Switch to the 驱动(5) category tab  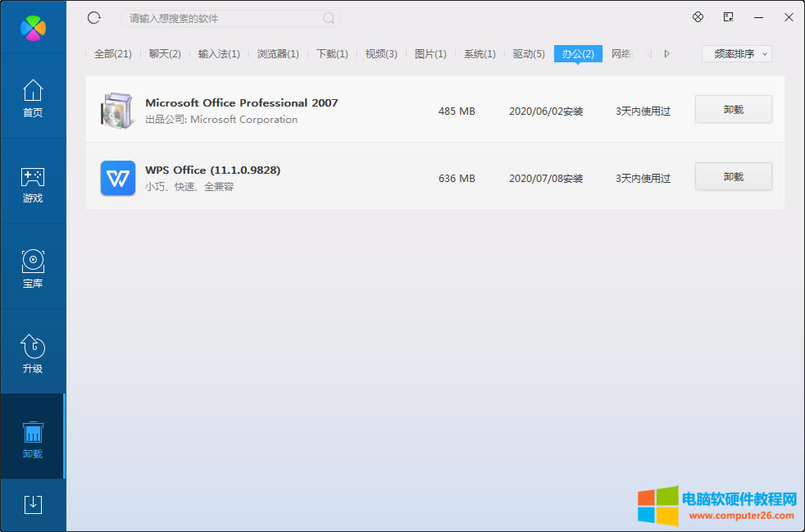coord(528,54)
